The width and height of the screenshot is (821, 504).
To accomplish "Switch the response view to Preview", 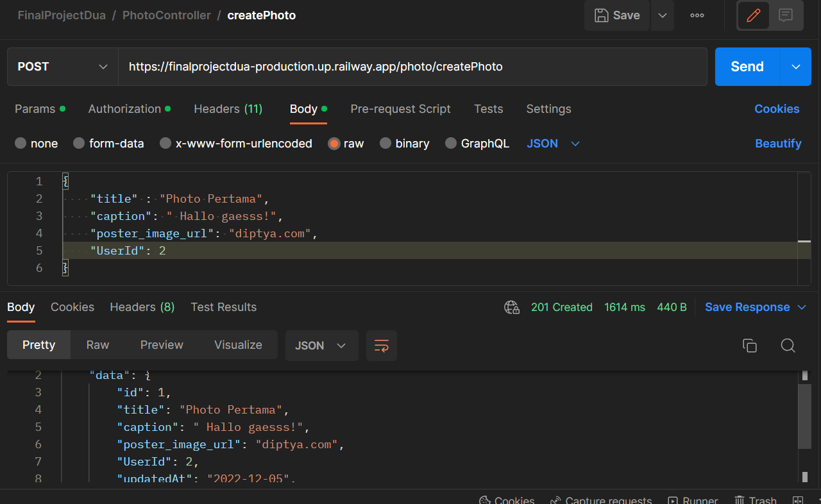I will (x=162, y=345).
